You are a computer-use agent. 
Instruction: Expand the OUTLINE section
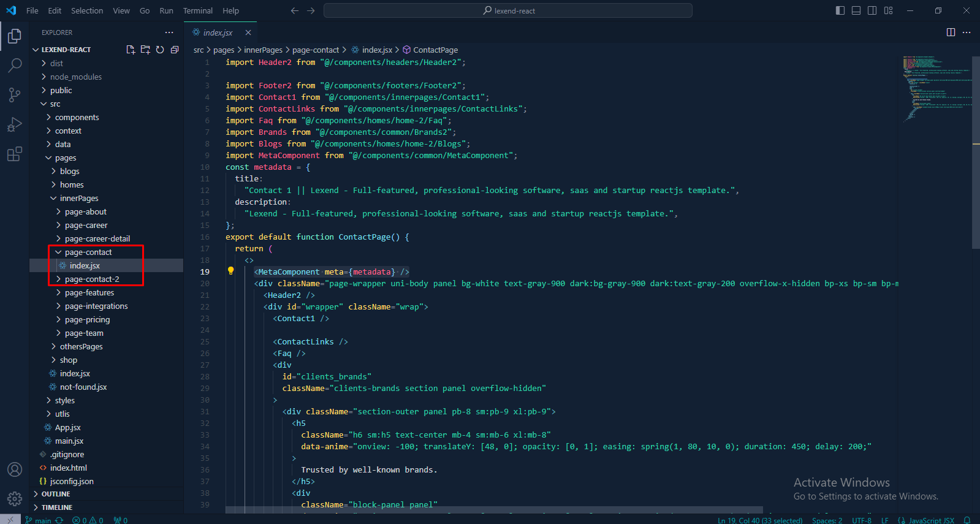coord(56,494)
